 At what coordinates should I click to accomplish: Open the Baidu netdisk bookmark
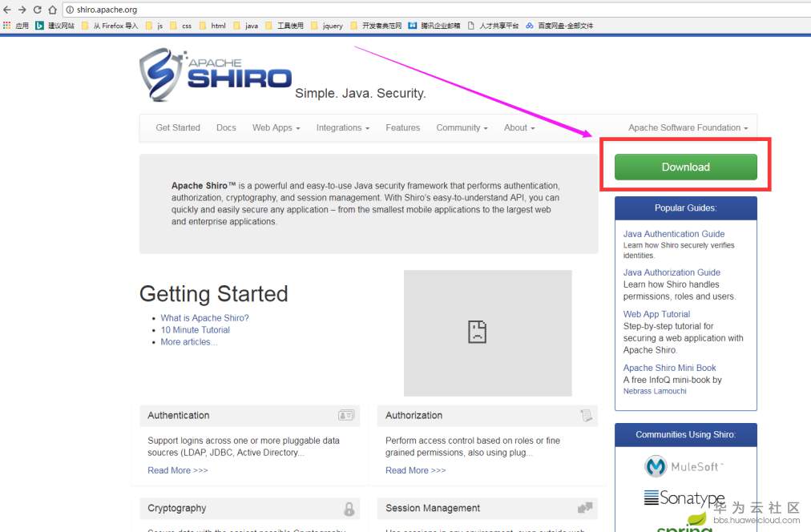tap(559, 26)
